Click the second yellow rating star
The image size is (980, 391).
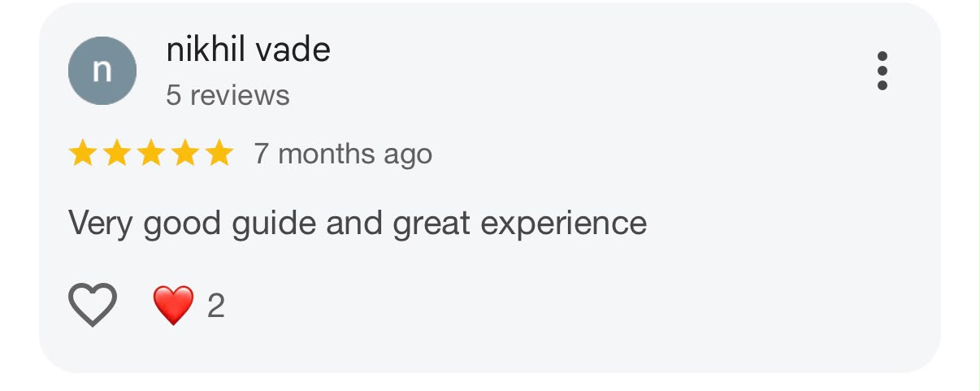pos(117,153)
